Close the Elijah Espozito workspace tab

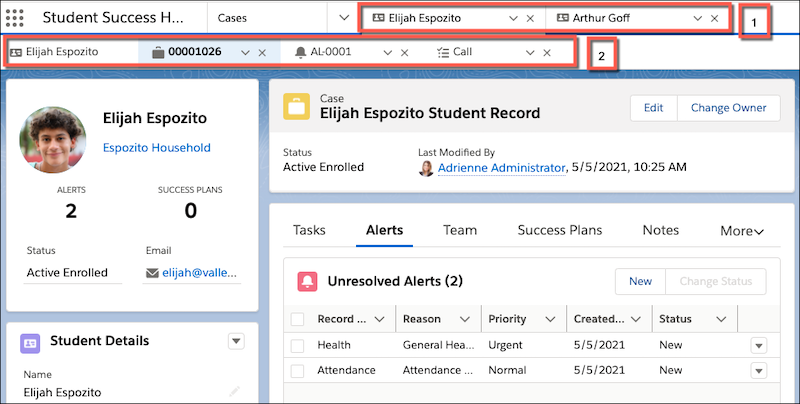pyautogui.click(x=530, y=18)
